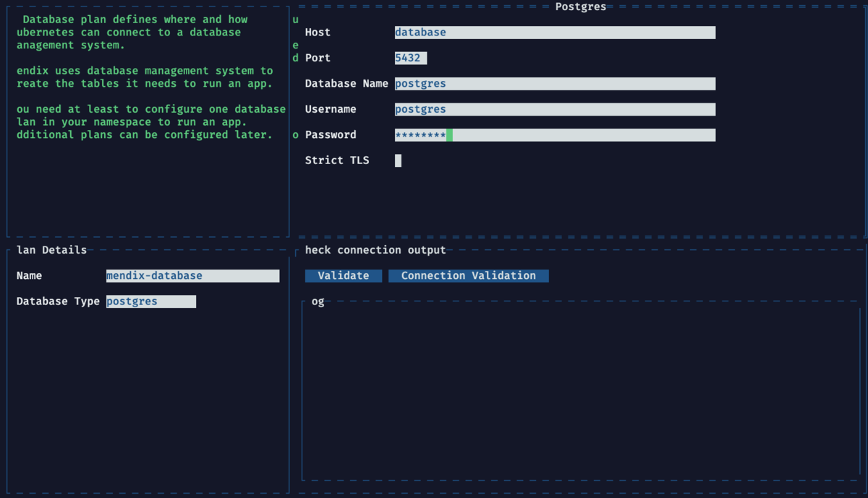Click the Plan Details panel heading
The width and height of the screenshot is (868, 498).
51,250
